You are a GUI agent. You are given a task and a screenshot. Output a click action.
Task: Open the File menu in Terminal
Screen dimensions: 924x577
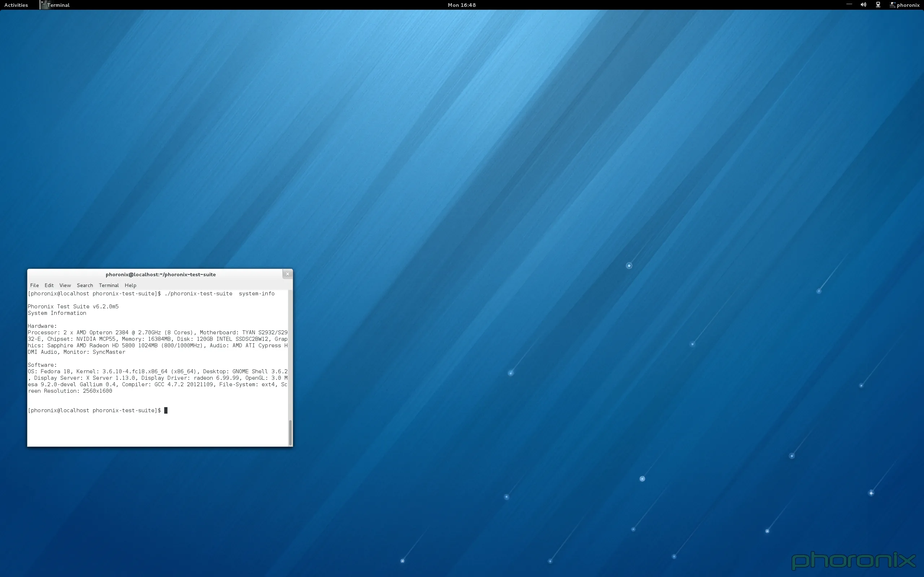click(x=34, y=285)
